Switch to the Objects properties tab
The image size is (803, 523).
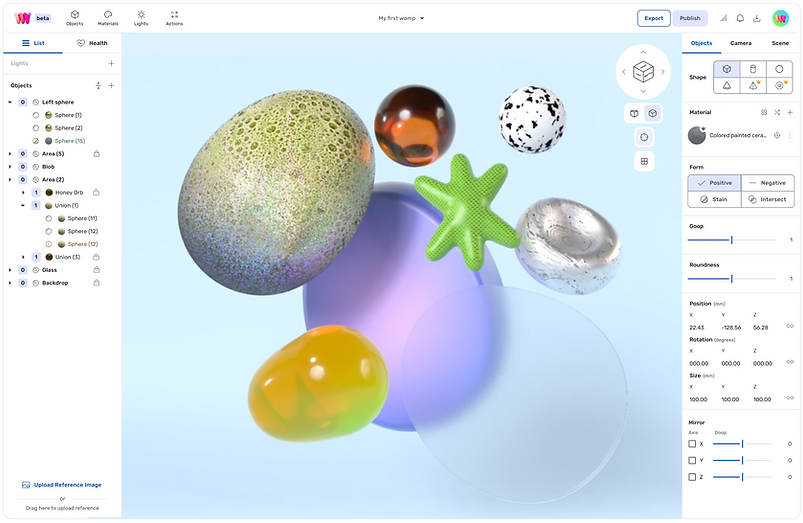(x=701, y=43)
